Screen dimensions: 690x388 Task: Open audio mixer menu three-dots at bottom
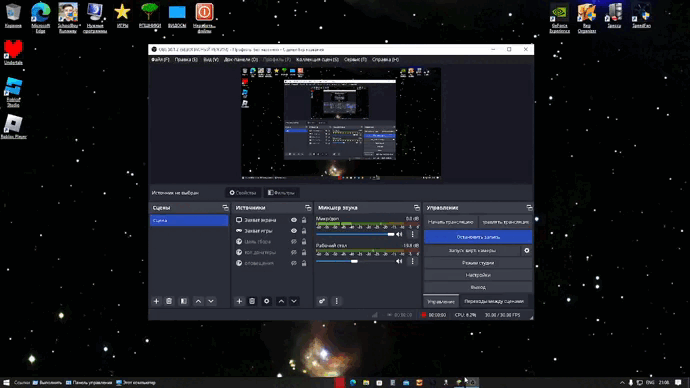coord(337,301)
